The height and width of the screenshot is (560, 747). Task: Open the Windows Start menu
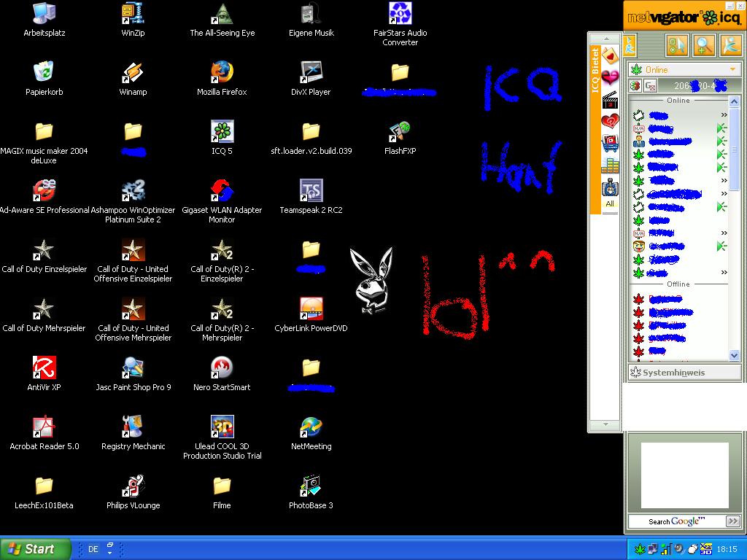tap(35, 549)
